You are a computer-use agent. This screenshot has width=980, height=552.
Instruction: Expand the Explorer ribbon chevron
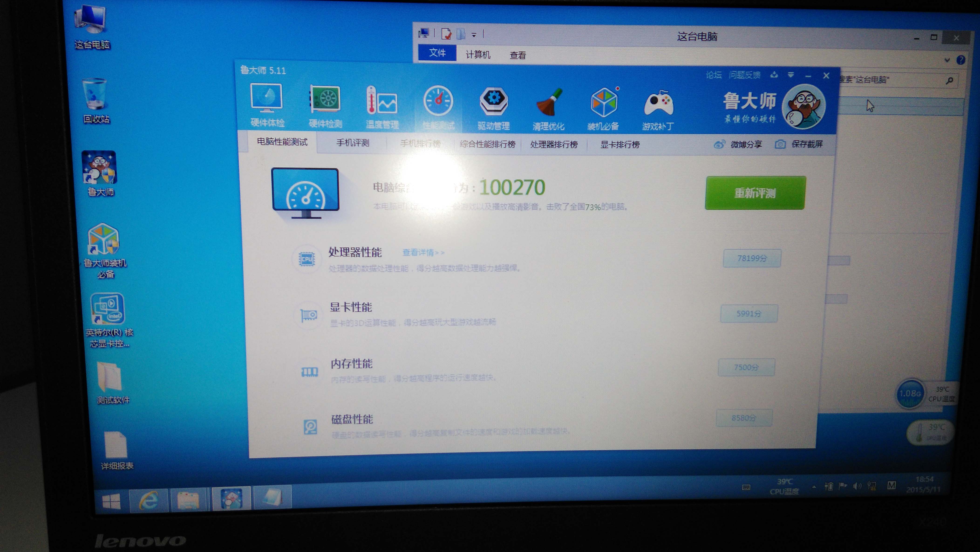pos(947,60)
